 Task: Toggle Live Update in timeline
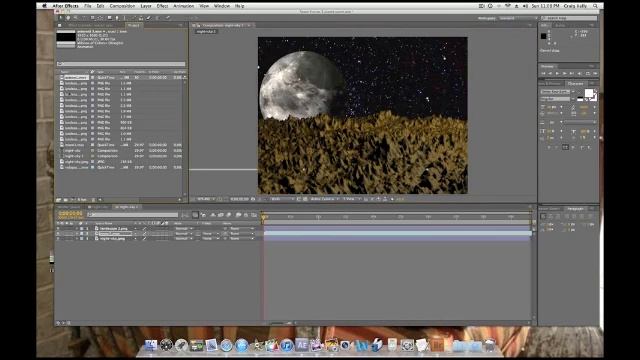coord(195,215)
